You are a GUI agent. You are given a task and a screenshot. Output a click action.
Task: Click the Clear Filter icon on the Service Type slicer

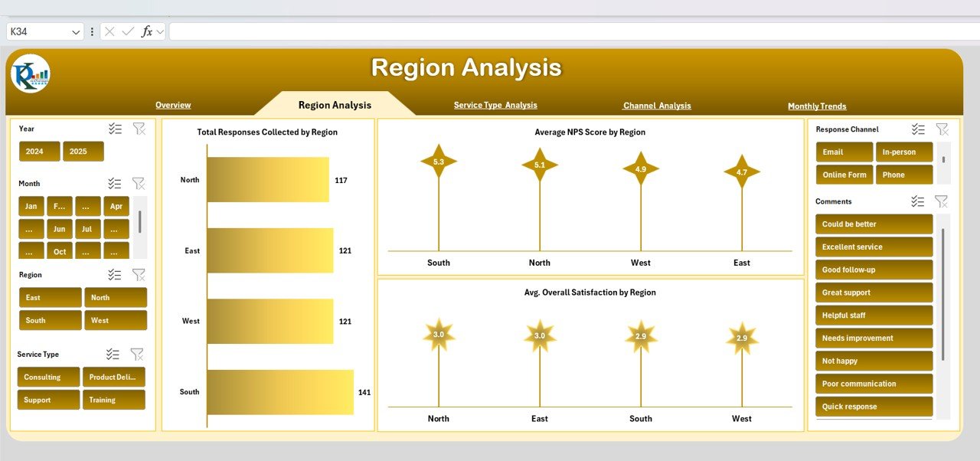click(137, 354)
